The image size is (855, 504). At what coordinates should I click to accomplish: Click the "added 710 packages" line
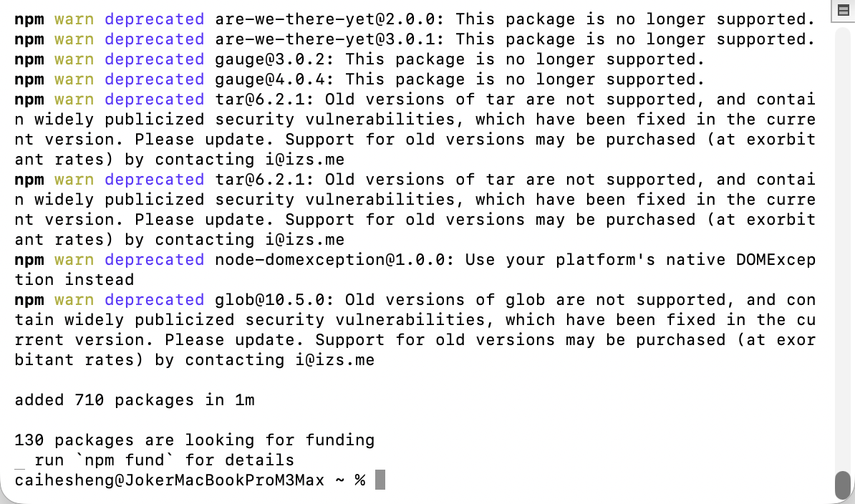(135, 400)
